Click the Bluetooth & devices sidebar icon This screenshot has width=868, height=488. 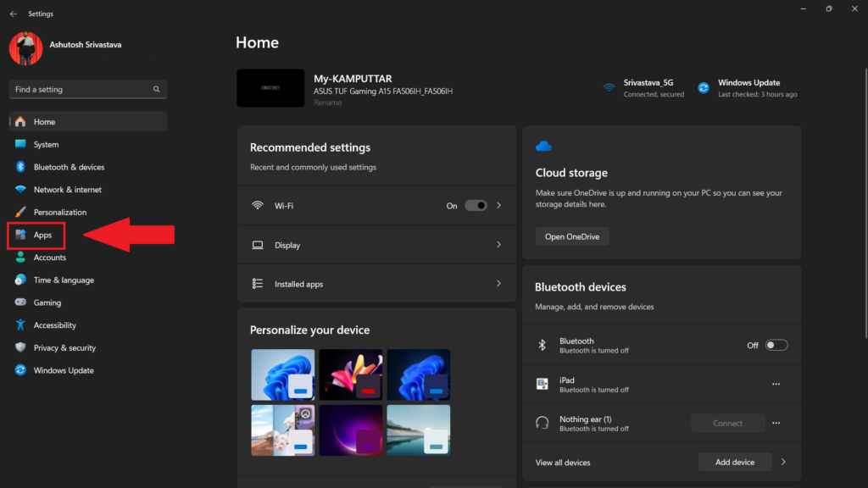pos(21,167)
